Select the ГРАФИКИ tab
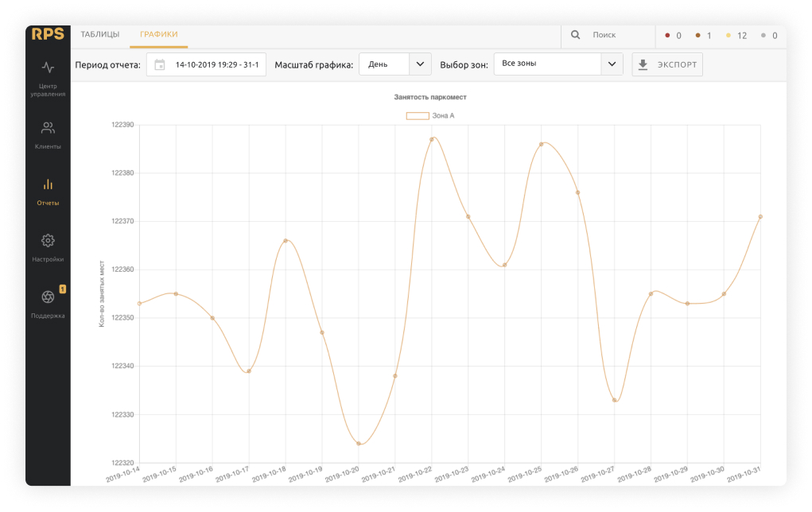The width and height of the screenshot is (812, 512). point(158,35)
